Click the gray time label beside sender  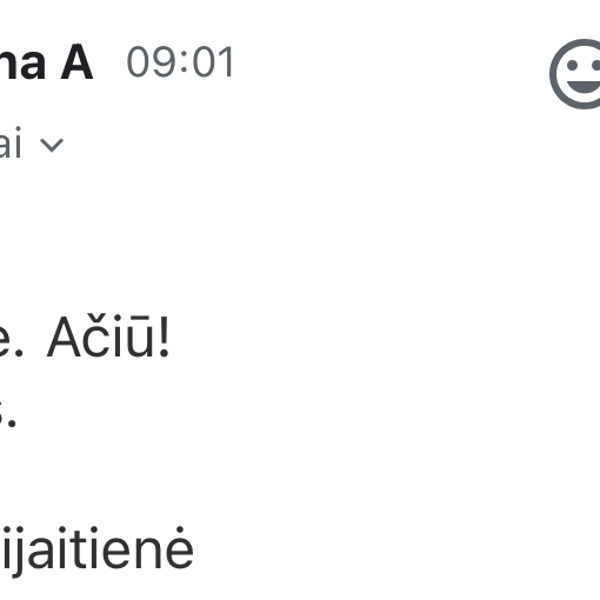[x=180, y=63]
